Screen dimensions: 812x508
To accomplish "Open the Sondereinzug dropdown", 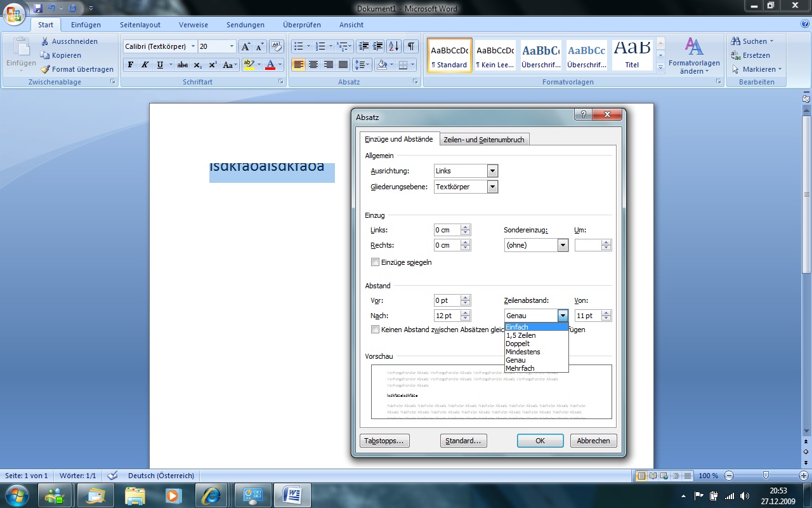I will click(562, 245).
